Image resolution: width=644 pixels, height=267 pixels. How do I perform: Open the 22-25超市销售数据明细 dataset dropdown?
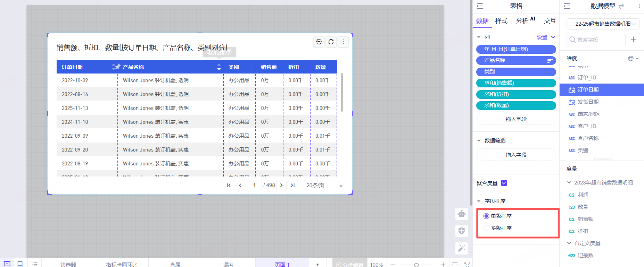click(x=603, y=24)
